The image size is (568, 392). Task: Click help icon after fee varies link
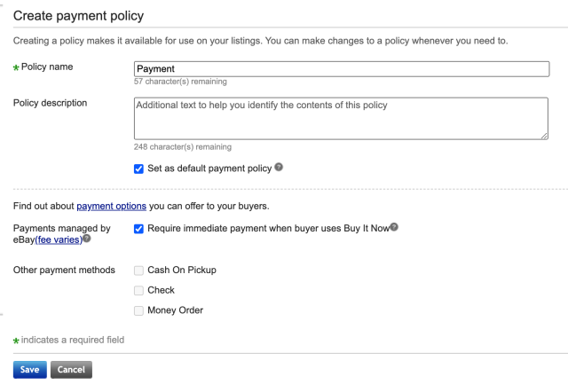(86, 239)
